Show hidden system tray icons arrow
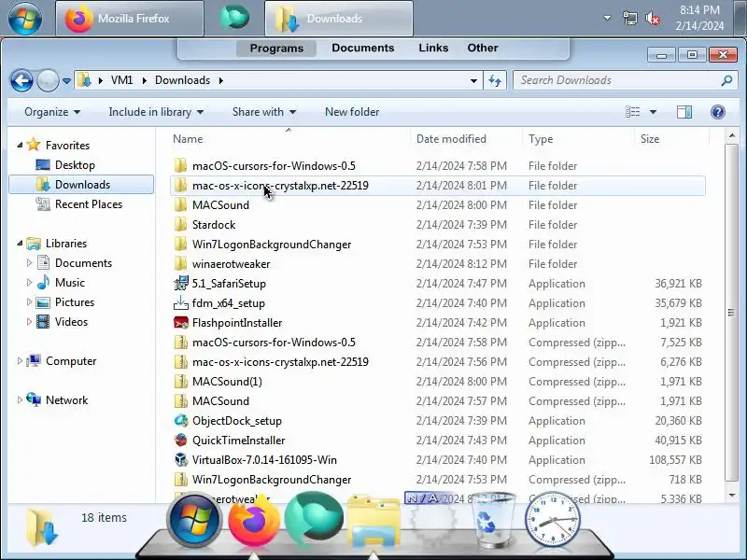 tap(608, 18)
